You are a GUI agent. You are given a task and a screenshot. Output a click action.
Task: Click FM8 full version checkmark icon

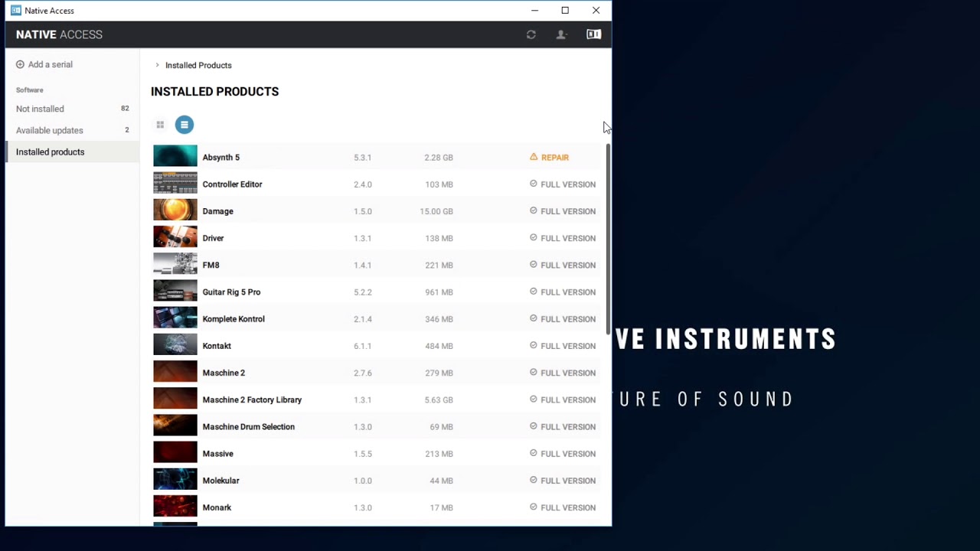pos(534,264)
